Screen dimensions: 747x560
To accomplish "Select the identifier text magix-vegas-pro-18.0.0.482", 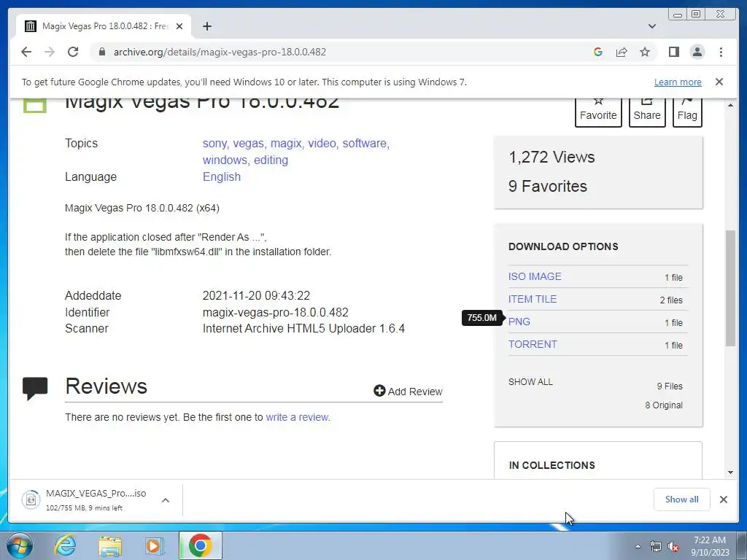I will [275, 312].
